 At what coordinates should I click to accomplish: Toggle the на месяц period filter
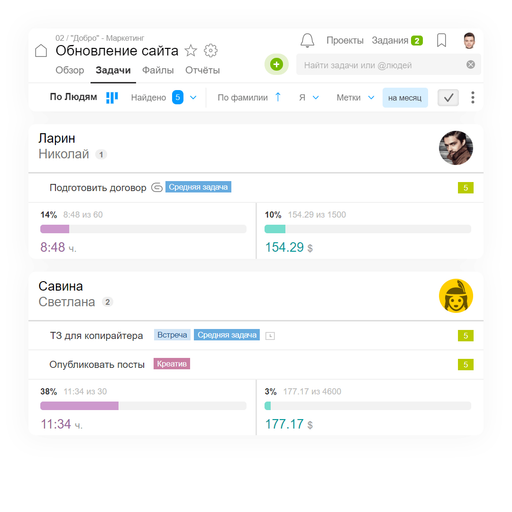[x=405, y=98]
